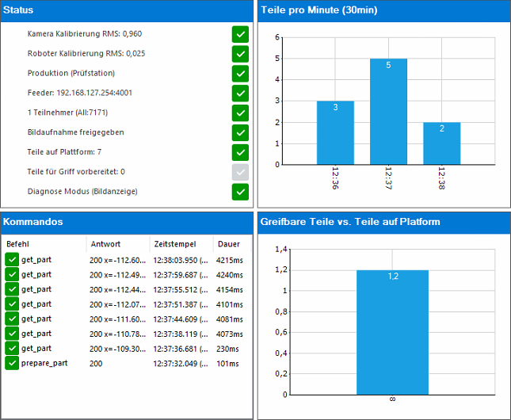
Task: Click the green check beside Roboter Kalibrierung RMS
Action: (240, 54)
